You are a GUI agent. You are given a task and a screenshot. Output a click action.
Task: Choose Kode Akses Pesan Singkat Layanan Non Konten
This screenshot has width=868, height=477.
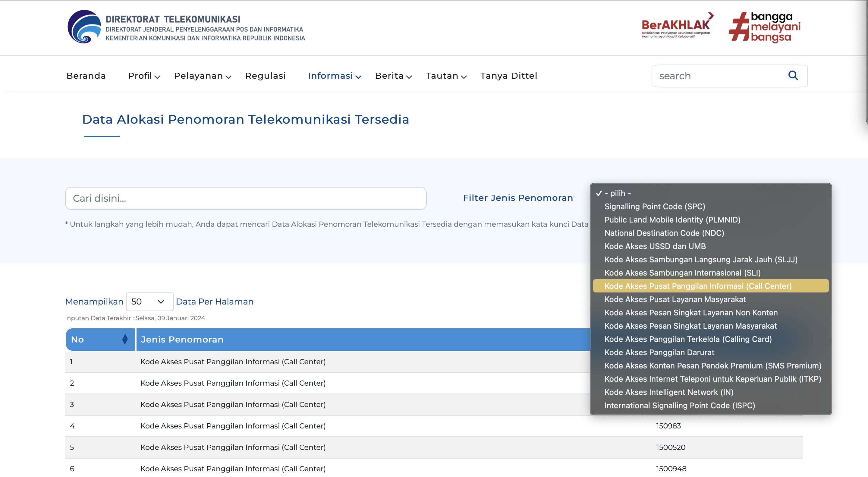pyautogui.click(x=711, y=312)
